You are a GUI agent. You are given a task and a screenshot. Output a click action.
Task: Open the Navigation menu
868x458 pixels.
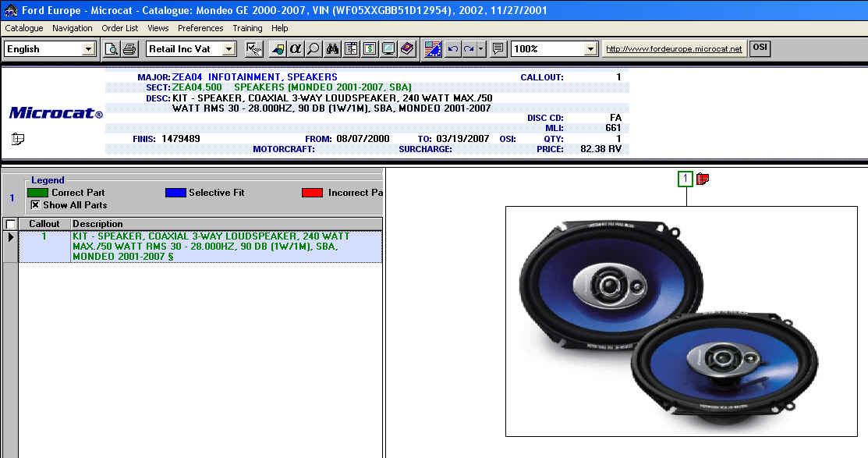[72, 28]
